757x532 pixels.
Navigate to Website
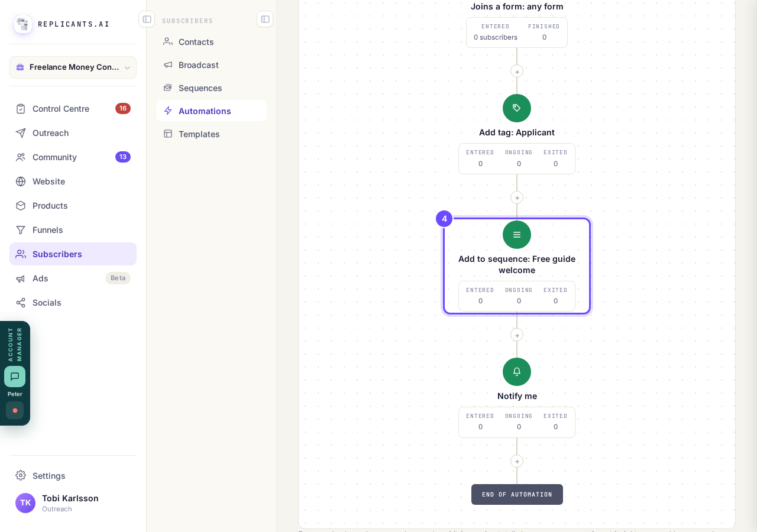pos(73,181)
